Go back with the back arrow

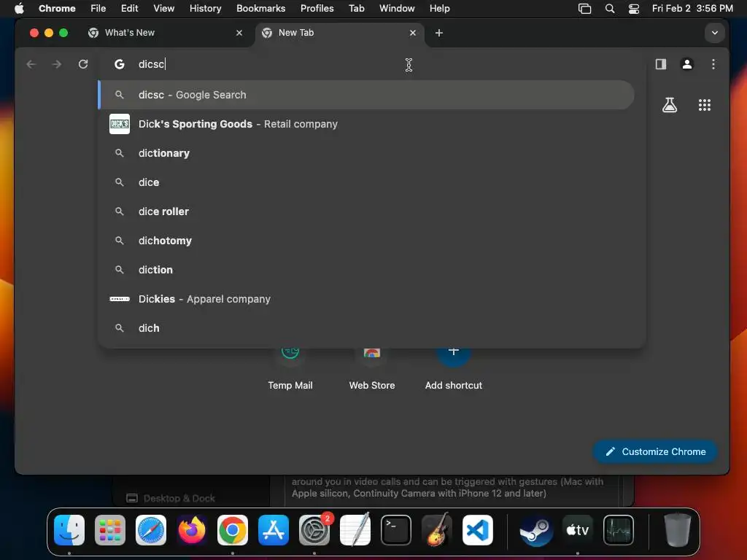[x=31, y=64]
